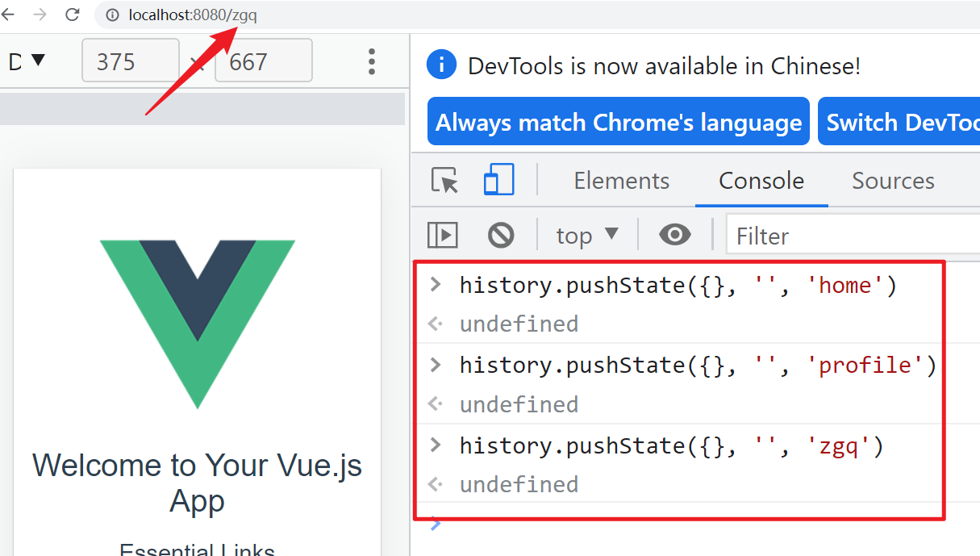Switch to the Sources tab
The height and width of the screenshot is (556, 980).
click(x=893, y=181)
